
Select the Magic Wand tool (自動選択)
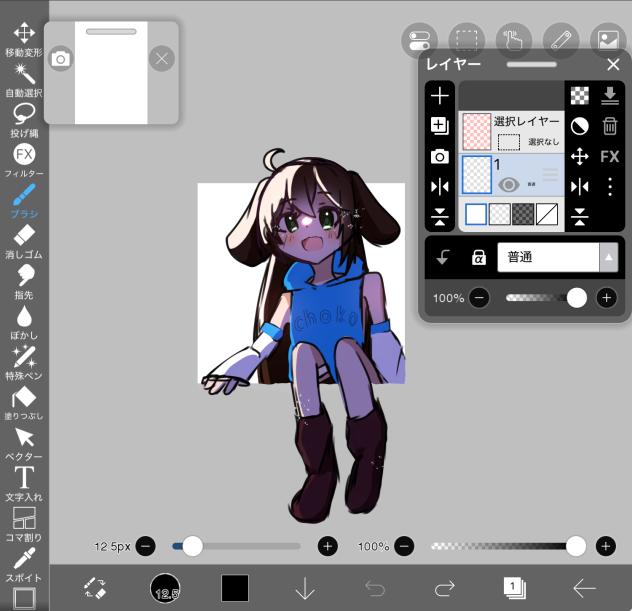(x=24, y=80)
